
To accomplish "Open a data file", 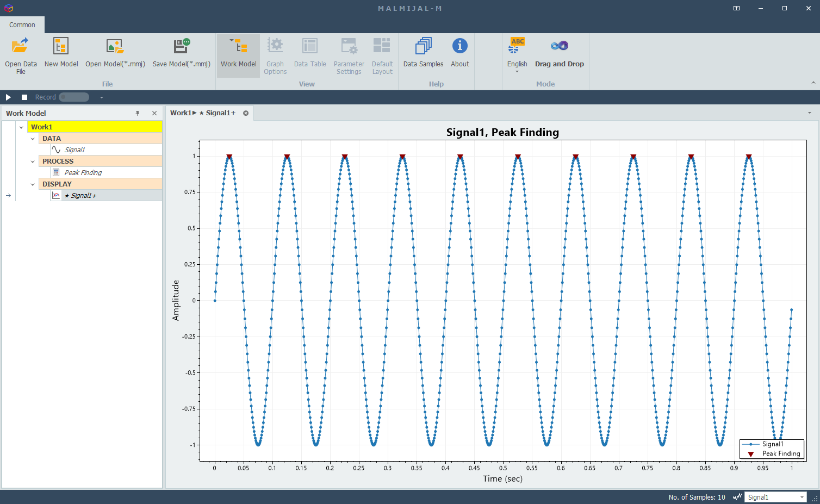I will [21, 55].
